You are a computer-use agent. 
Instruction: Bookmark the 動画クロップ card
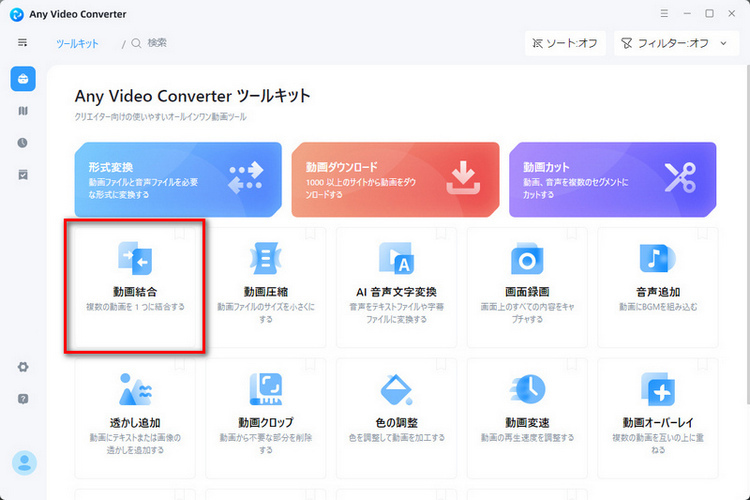[x=310, y=365]
